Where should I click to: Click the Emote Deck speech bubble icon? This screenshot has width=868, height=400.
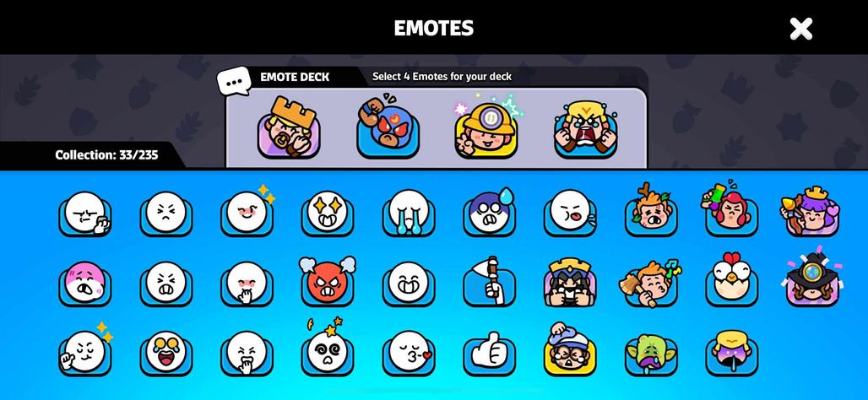pos(234,82)
